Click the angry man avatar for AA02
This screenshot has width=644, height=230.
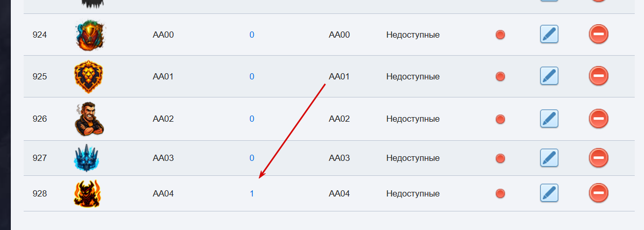click(x=89, y=119)
